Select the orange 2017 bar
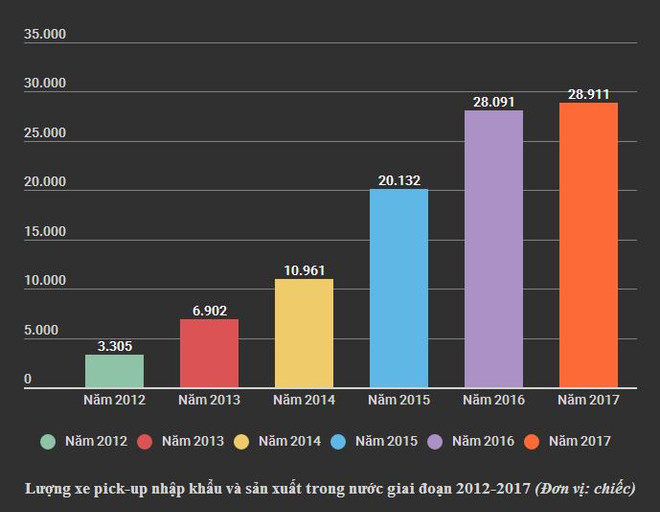 (x=589, y=244)
